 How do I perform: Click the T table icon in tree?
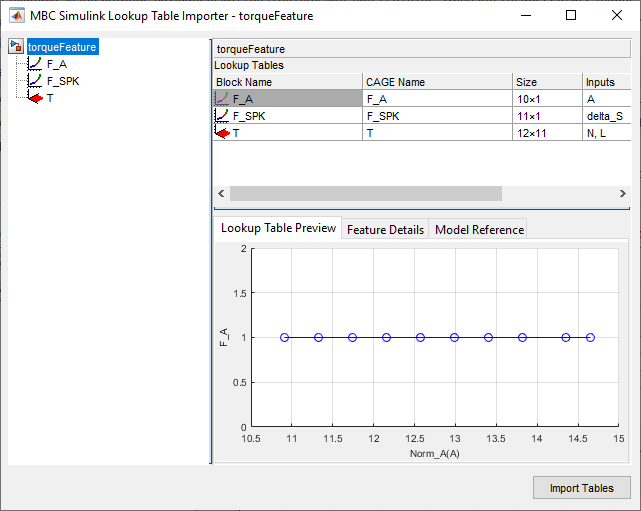[x=35, y=97]
